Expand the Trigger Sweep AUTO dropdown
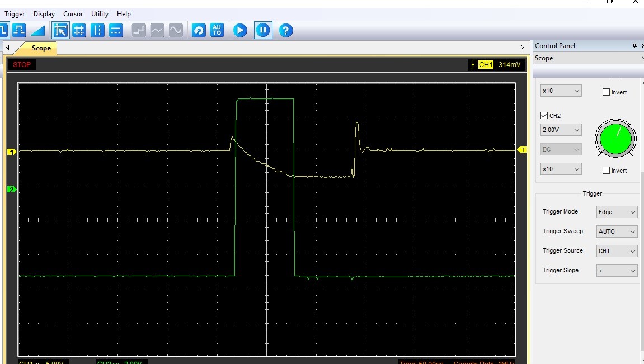This screenshot has height=364, width=644. [617, 231]
